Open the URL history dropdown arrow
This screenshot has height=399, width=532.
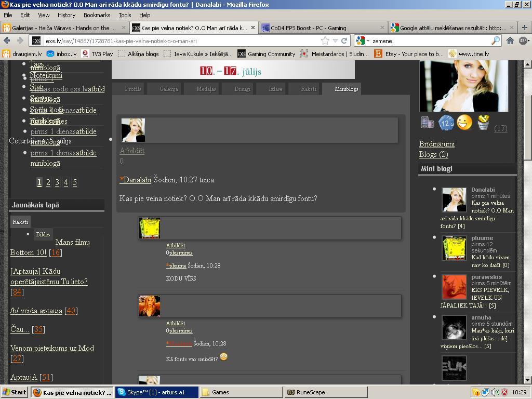335,41
